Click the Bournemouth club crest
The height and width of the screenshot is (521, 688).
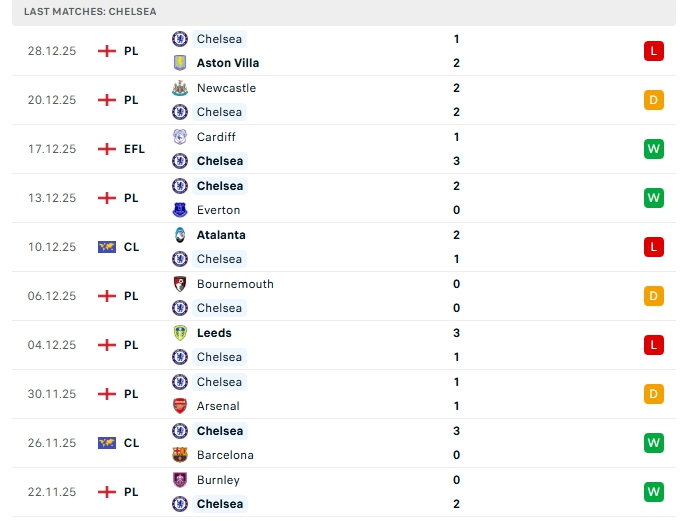point(180,284)
